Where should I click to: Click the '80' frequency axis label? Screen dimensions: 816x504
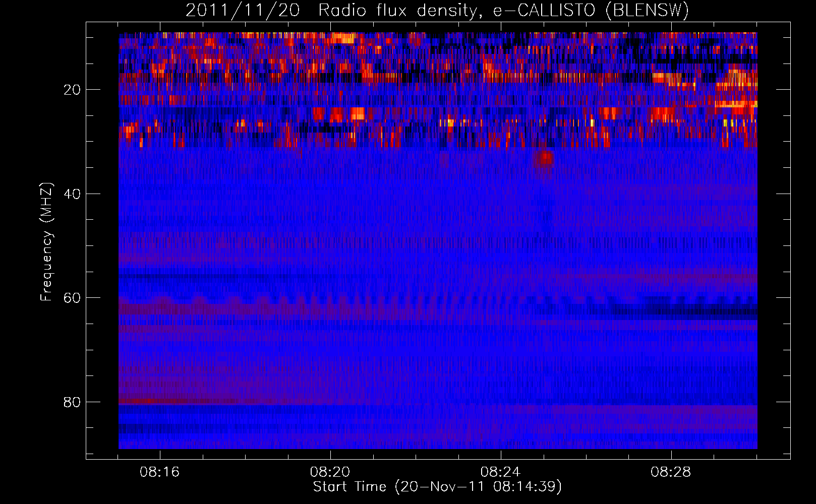point(73,402)
